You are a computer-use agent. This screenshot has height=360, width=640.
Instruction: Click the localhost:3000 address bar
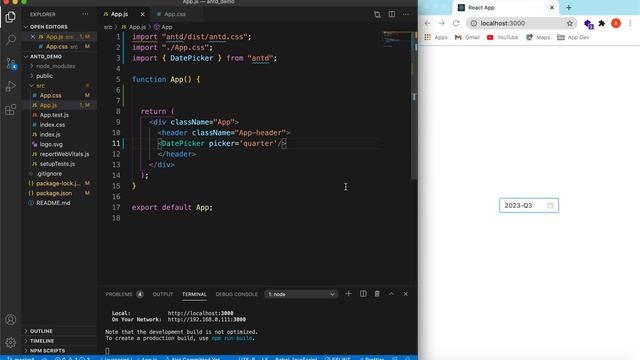point(521,23)
